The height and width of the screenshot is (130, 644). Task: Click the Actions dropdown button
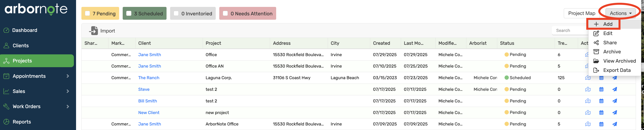pyautogui.click(x=620, y=13)
